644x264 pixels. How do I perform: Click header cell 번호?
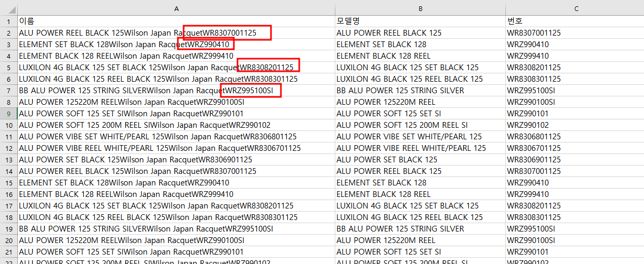(x=575, y=21)
